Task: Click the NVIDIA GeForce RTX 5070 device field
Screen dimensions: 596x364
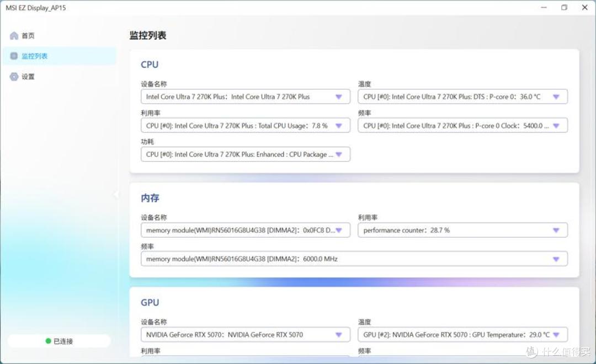Action: click(x=246, y=334)
